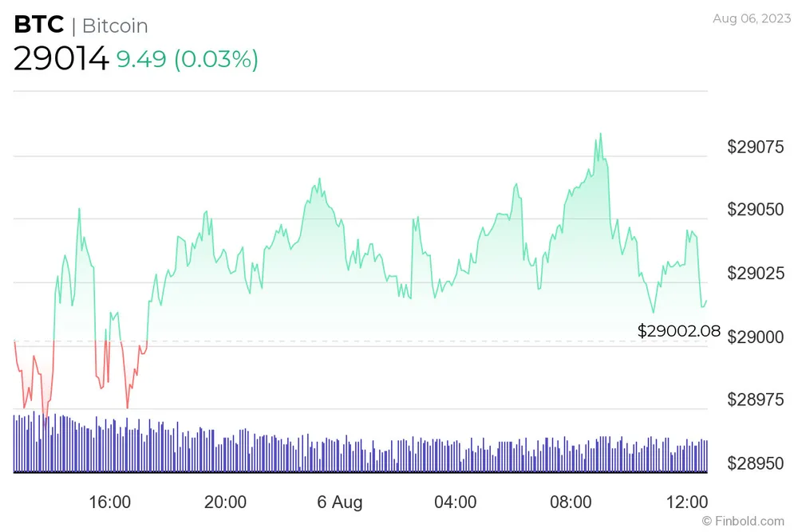
Task: Click the BTC ticker symbol
Action: [38, 25]
